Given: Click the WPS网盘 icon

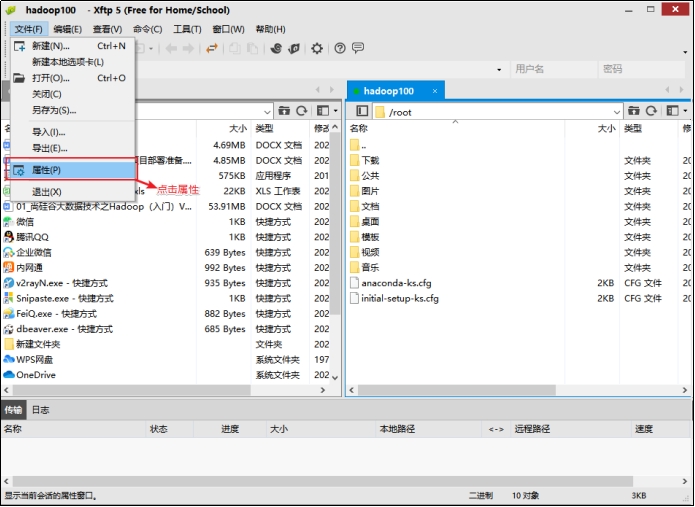Looking at the screenshot, I should [9, 359].
